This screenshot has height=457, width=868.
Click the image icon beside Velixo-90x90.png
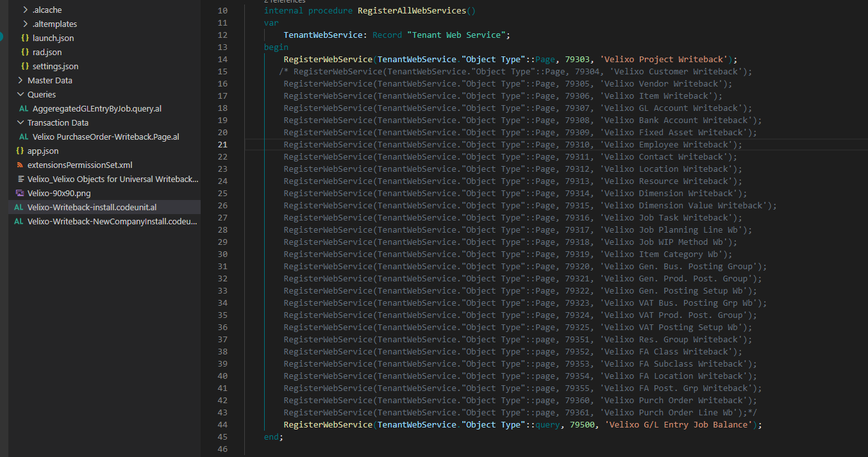tap(20, 193)
